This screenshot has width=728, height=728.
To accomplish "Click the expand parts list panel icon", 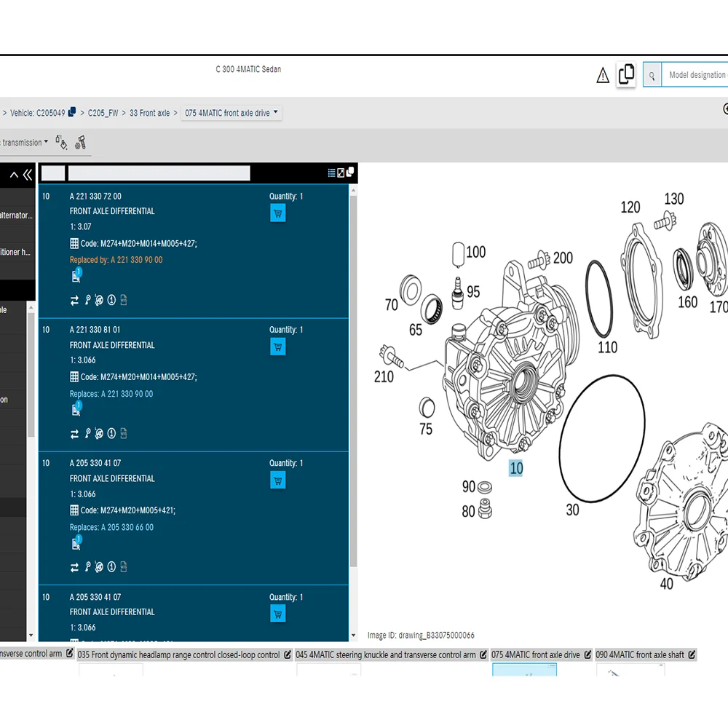I will pyautogui.click(x=341, y=173).
